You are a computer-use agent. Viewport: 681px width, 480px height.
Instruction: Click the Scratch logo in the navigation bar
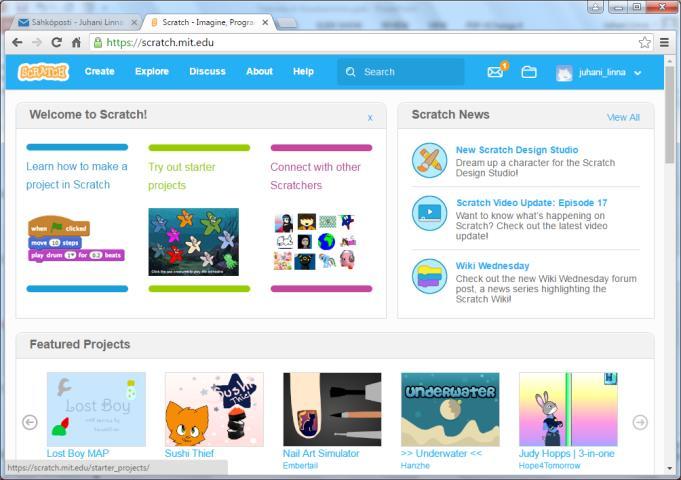(43, 72)
